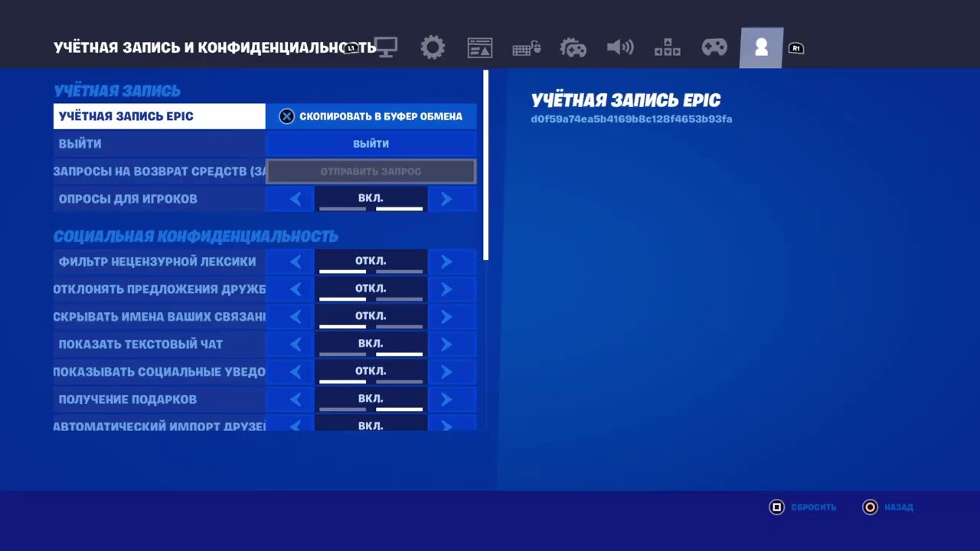The height and width of the screenshot is (551, 980).
Task: Open the Accessibility settings tab icon
Action: [668, 47]
